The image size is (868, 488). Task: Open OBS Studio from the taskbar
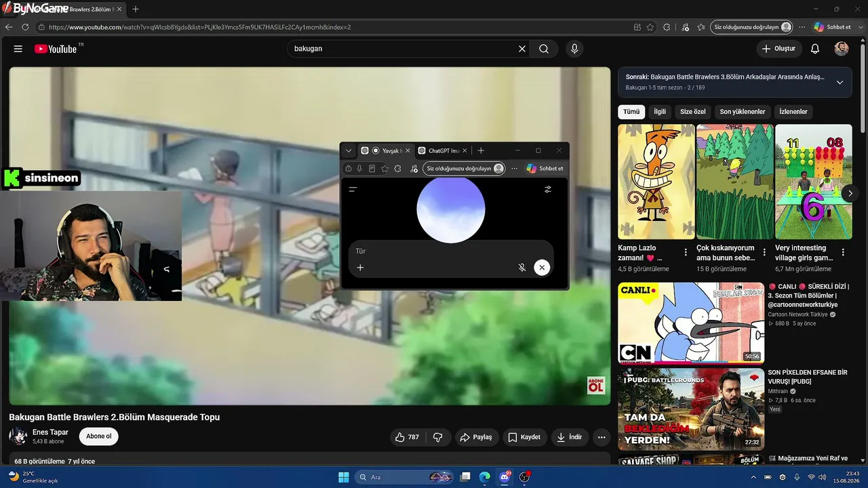(524, 477)
